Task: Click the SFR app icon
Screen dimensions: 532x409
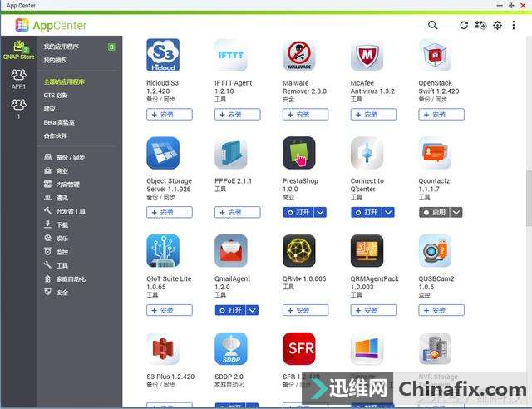Action: pyautogui.click(x=299, y=348)
